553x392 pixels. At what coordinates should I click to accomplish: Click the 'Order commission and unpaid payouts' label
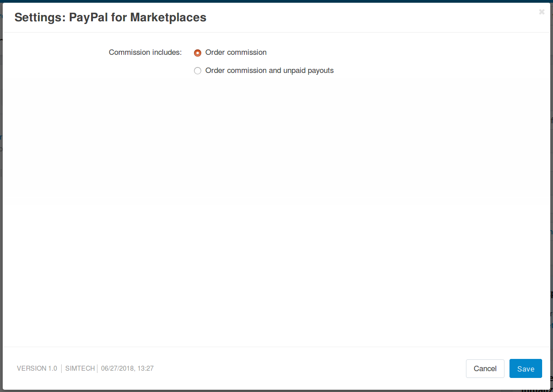[x=269, y=71]
